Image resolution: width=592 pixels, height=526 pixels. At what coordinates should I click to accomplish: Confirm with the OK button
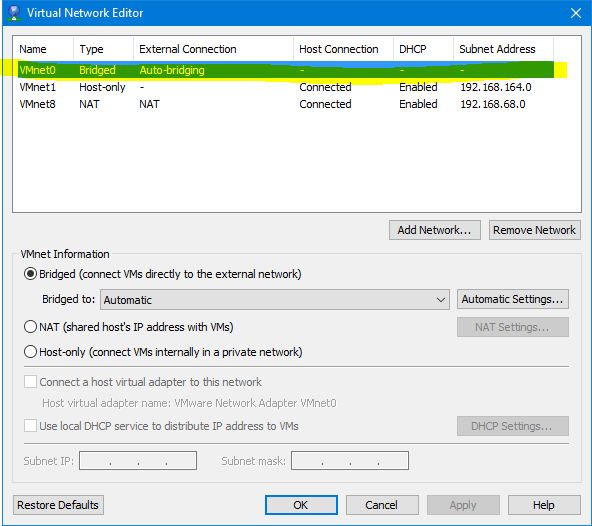coord(301,505)
